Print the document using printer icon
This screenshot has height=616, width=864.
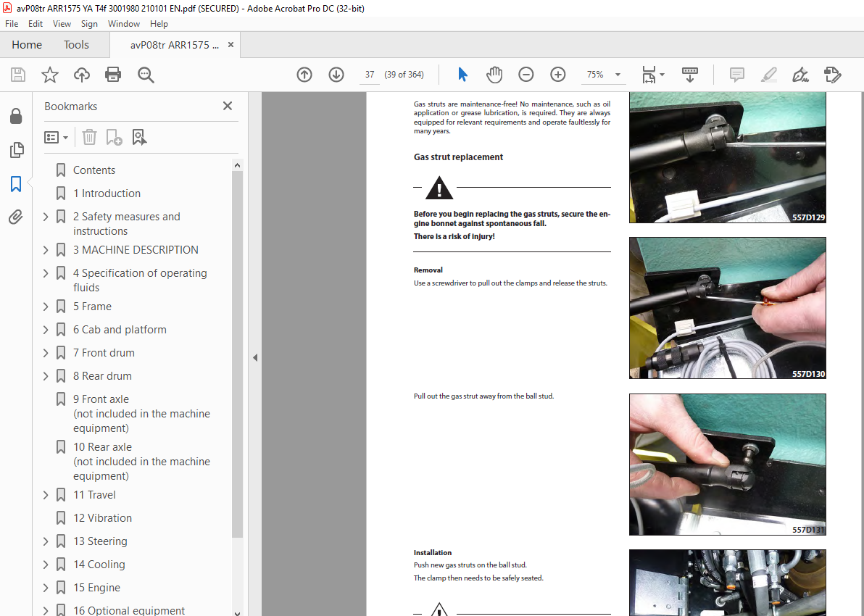[x=113, y=75]
